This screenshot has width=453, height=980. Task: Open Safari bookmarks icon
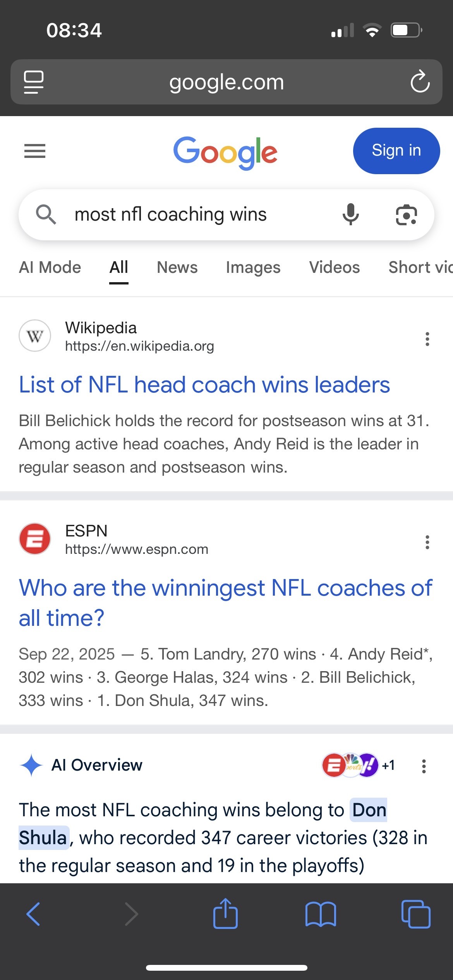pos(321,914)
